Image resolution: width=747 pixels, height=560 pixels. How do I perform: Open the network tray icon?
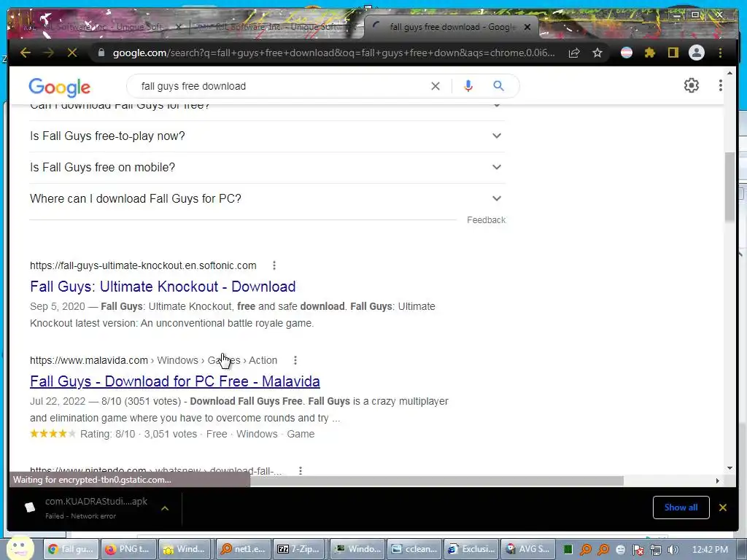pos(656,550)
